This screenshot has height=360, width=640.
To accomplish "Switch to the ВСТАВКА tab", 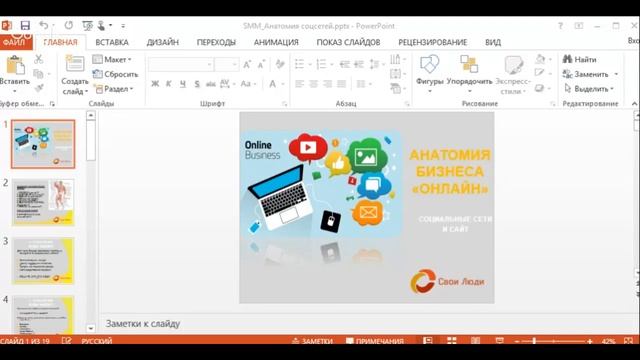I will pyautogui.click(x=112, y=42).
